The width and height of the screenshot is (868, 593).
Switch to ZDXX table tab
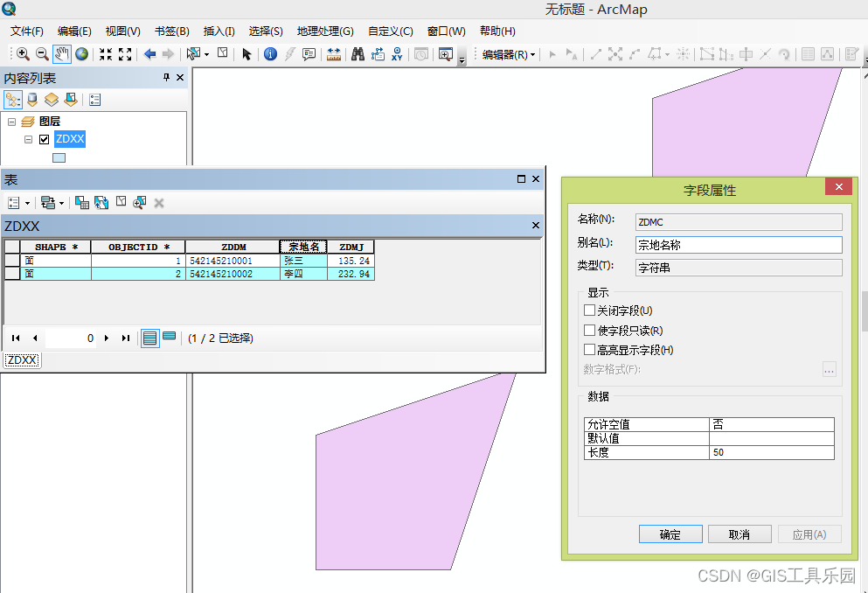click(22, 359)
